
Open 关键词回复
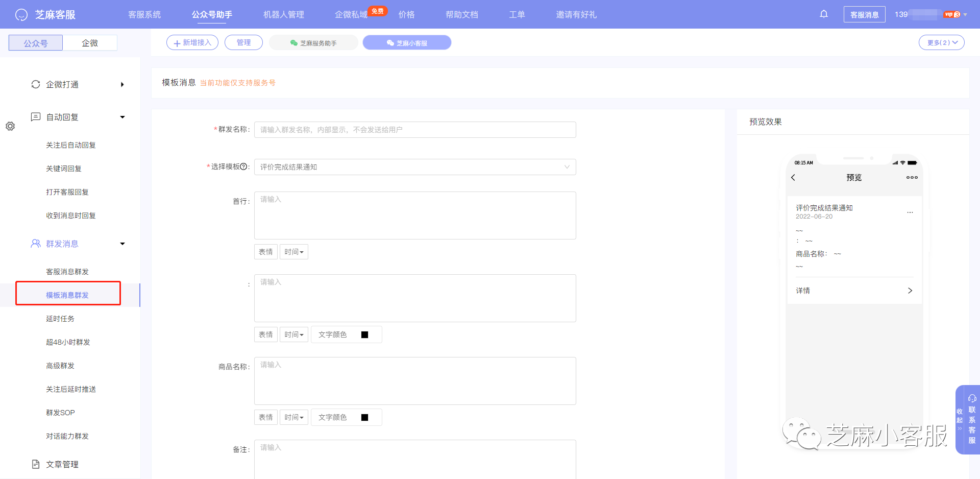[64, 169]
